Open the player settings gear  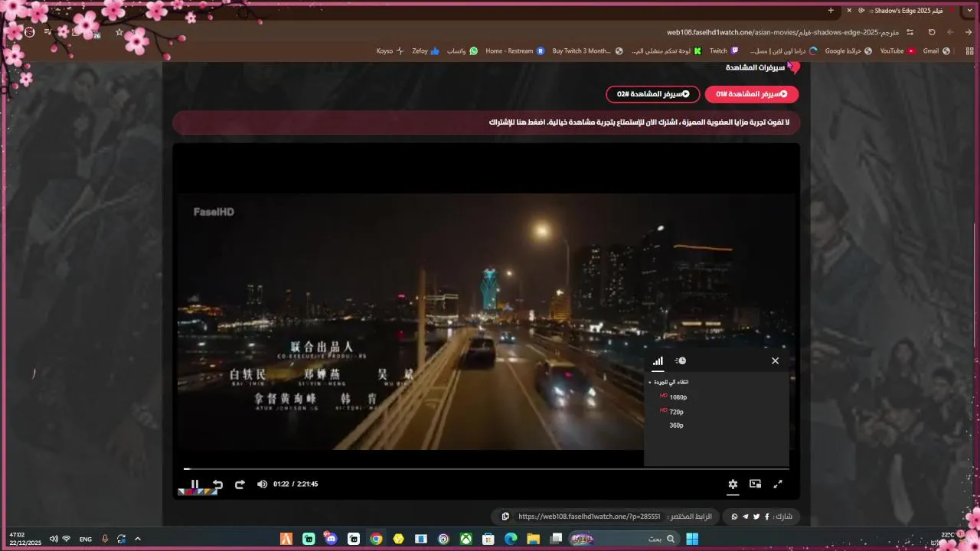(x=733, y=484)
